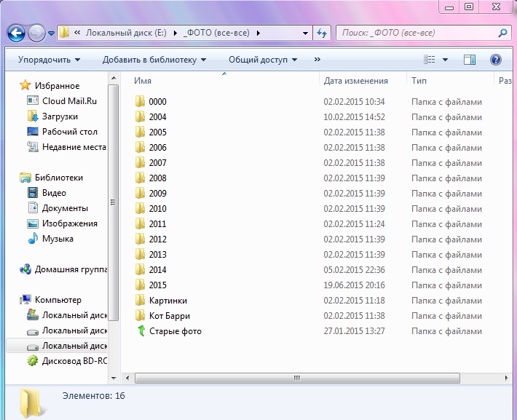Click the search field Поиск: _ФОТО
517x420 pixels.
point(417,33)
